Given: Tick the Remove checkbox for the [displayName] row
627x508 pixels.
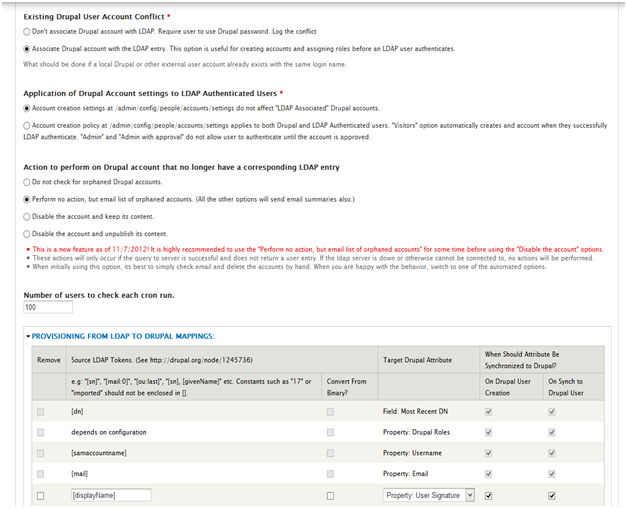Looking at the screenshot, I should pos(41,495).
